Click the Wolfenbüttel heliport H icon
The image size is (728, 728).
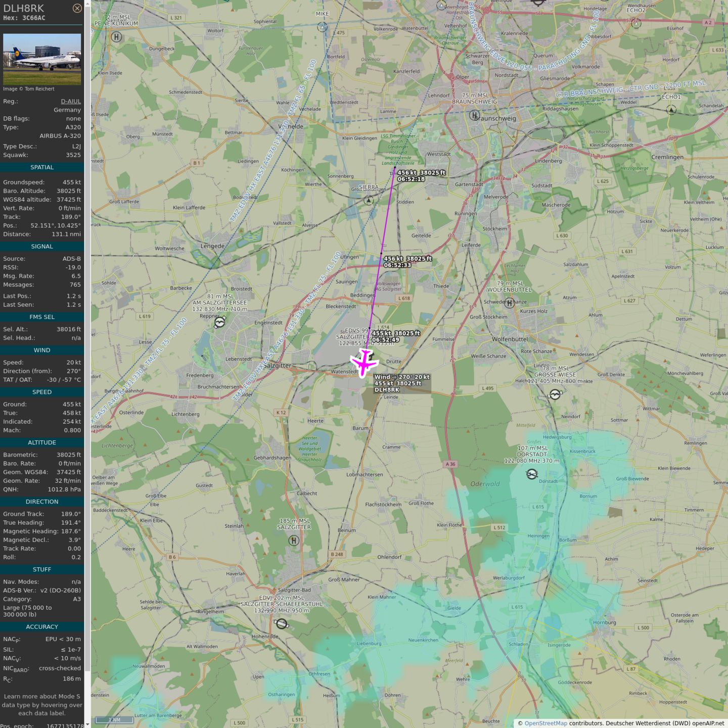[x=510, y=303]
